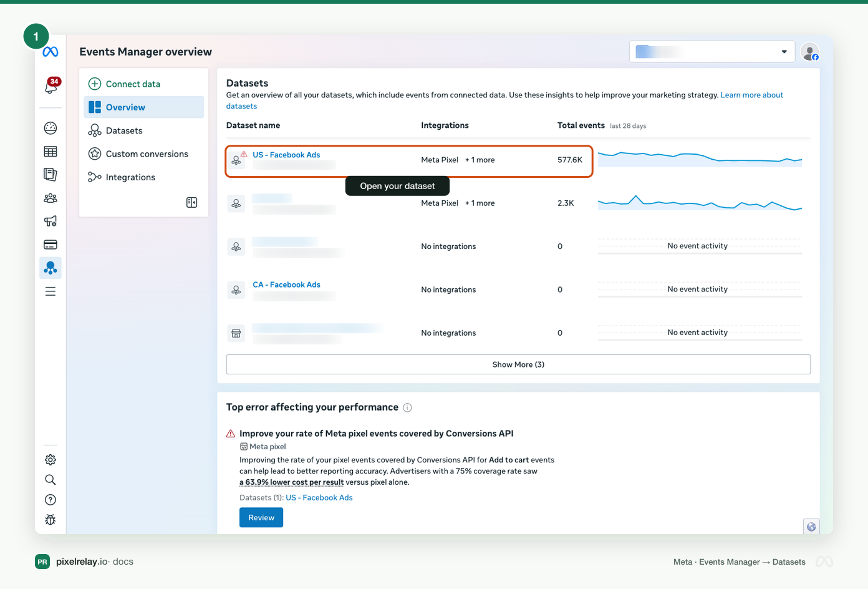Open the CA - Facebook Ads dataset
Image resolution: width=868 pixels, height=589 pixels.
tap(286, 285)
